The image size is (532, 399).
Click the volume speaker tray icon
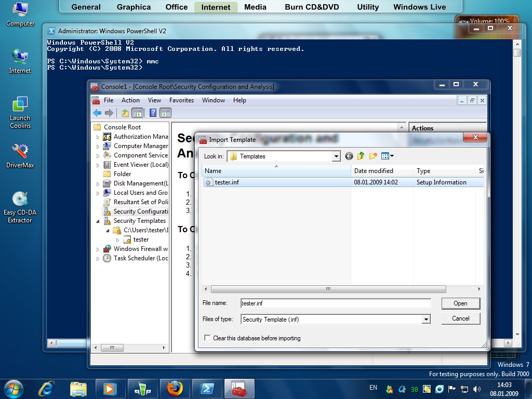[477, 389]
